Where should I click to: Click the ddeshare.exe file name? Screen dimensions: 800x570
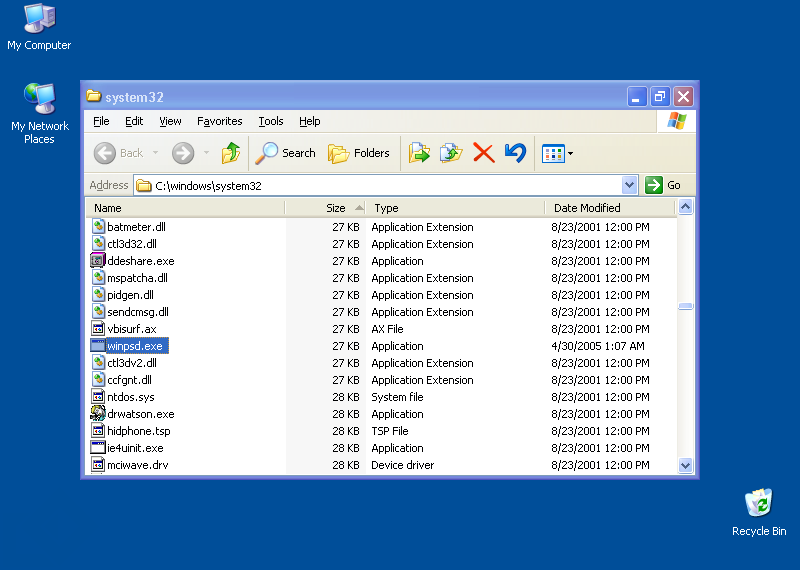141,261
